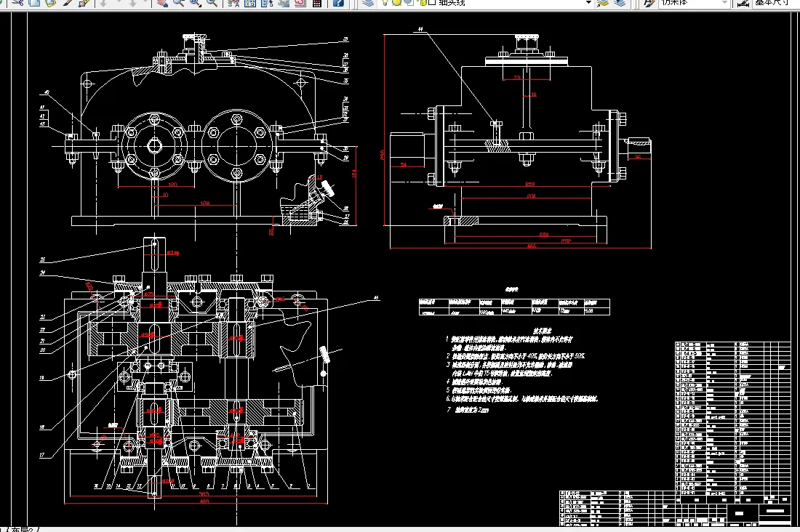The image size is (800, 532).
Task: Select the Zoom Window tool
Action: coord(195,3)
